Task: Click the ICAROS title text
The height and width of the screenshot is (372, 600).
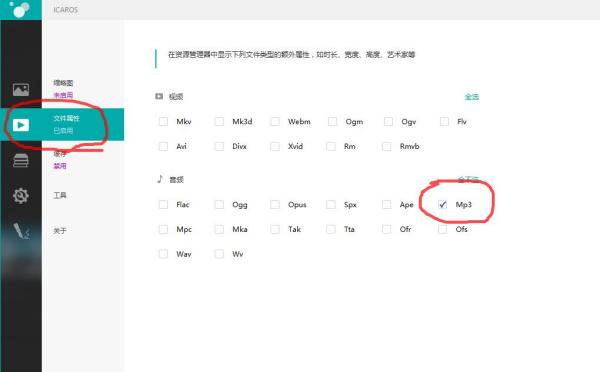Action: 66,10
